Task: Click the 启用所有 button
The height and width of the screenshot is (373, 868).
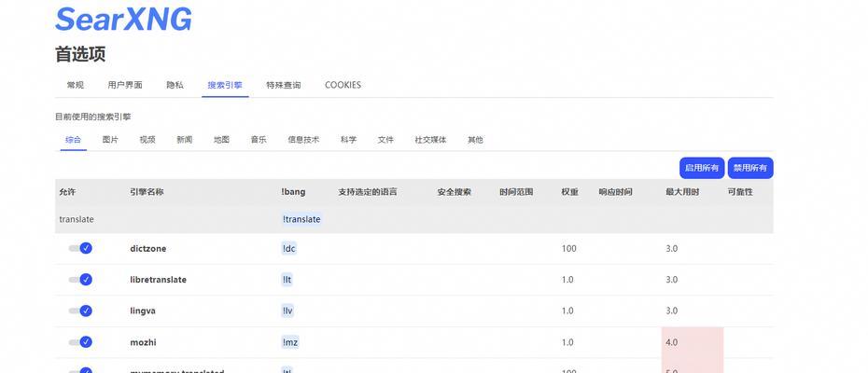Action: click(x=702, y=168)
